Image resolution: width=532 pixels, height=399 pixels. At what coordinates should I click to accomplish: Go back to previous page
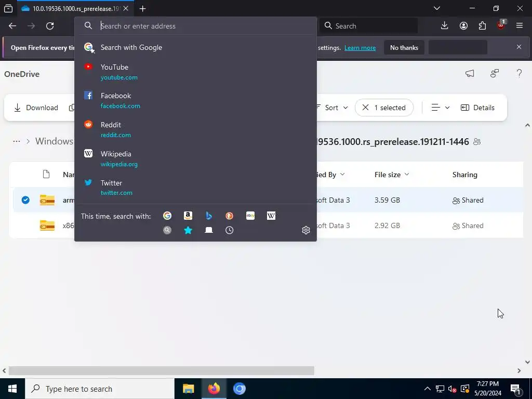[12, 26]
